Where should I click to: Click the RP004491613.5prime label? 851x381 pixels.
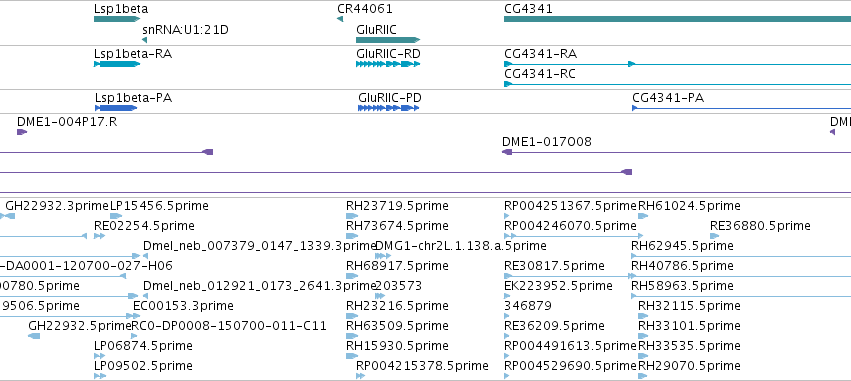[570, 346]
